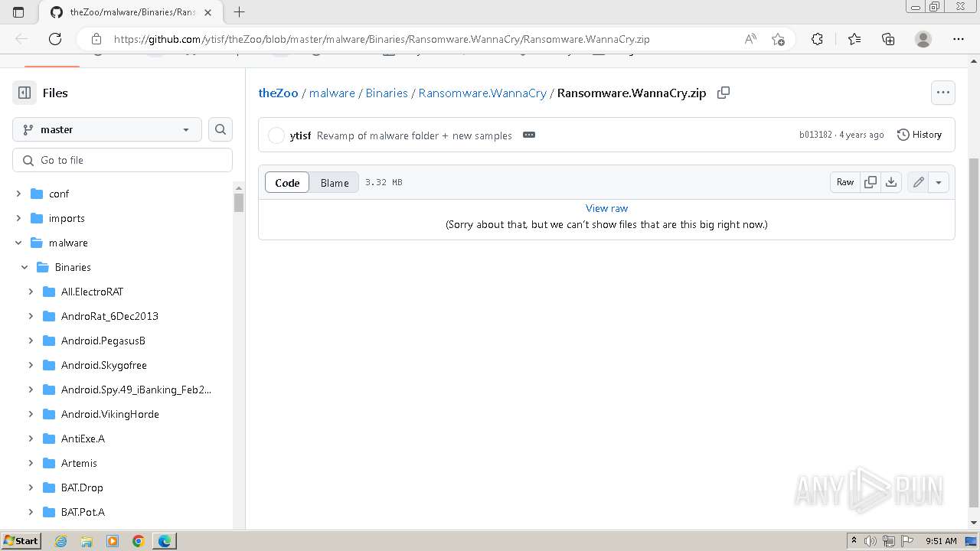Expand Android.PegasusB folder chevron
The height and width of the screenshot is (551, 980).
click(31, 341)
